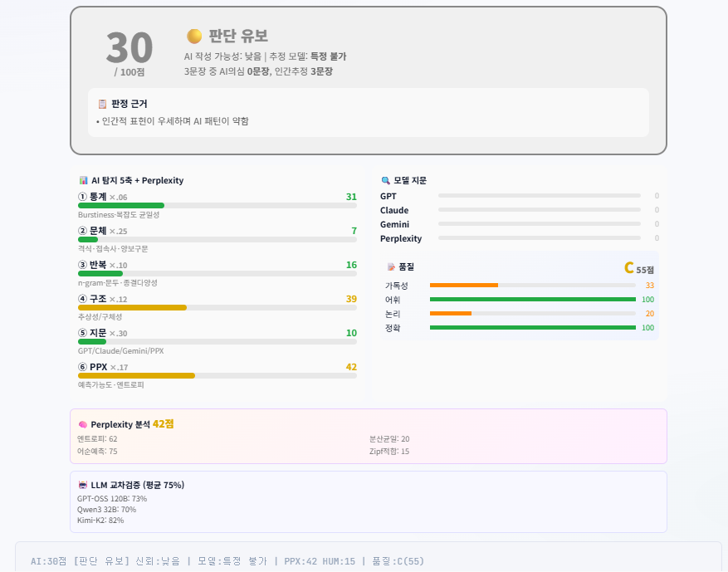The image size is (728, 572).
Task: Select the ⑤ icon next to 지문
Action: pos(84,330)
